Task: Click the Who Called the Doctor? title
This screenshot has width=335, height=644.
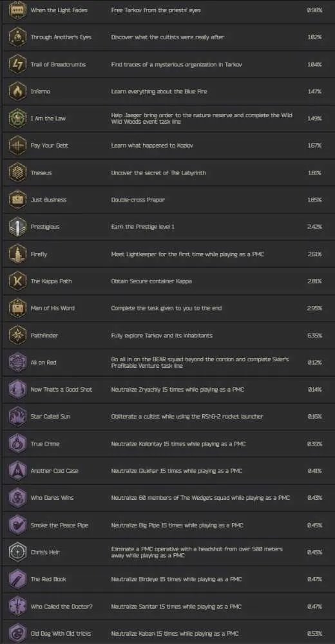Action: pos(60,606)
